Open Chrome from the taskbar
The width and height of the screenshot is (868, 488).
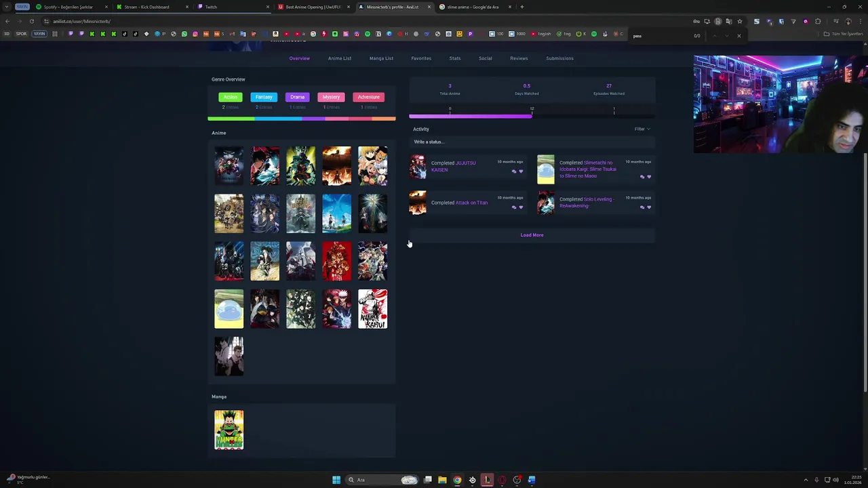(457, 480)
